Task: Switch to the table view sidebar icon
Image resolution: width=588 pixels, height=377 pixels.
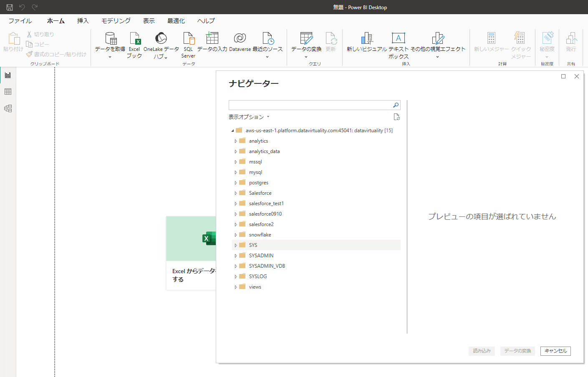Action: pyautogui.click(x=8, y=92)
